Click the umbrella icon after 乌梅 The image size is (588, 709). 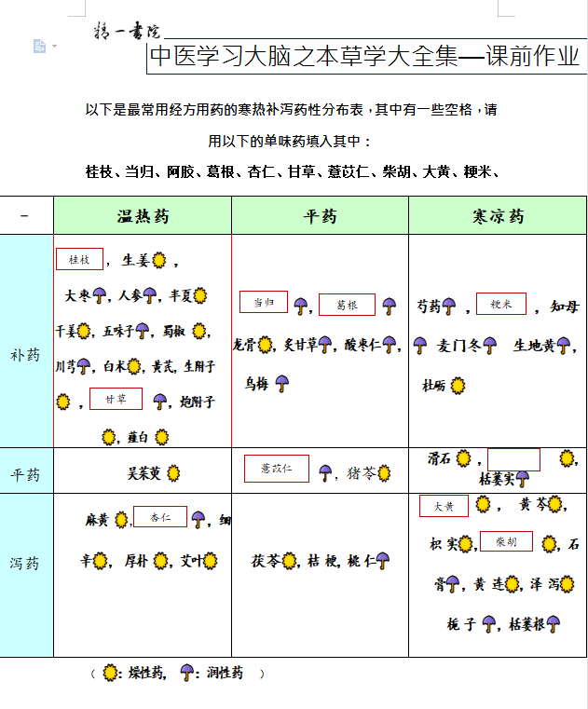pos(282,384)
